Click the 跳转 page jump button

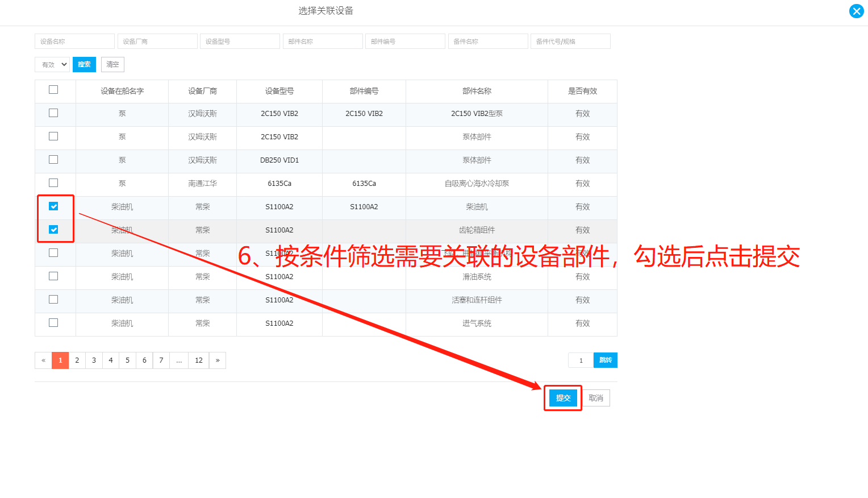606,360
